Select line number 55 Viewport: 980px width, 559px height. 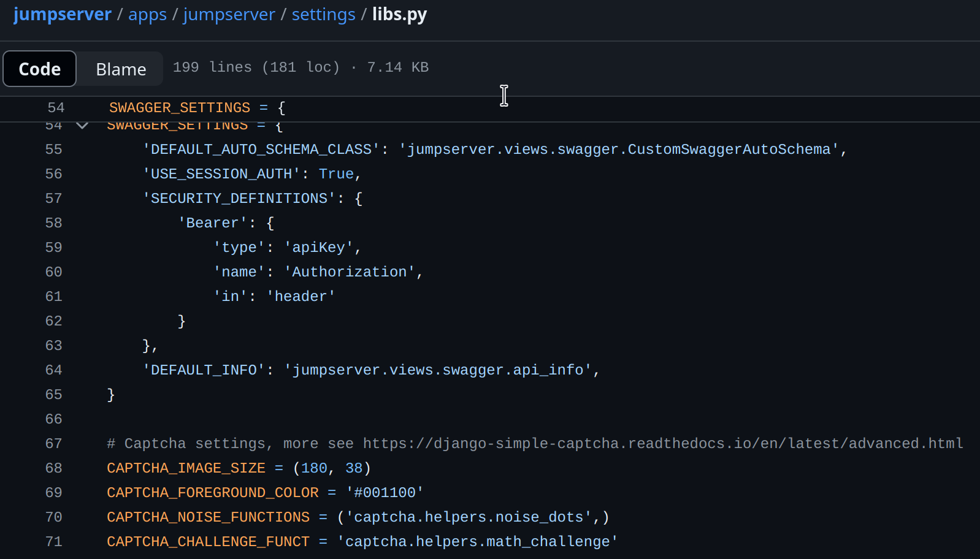[54, 150]
